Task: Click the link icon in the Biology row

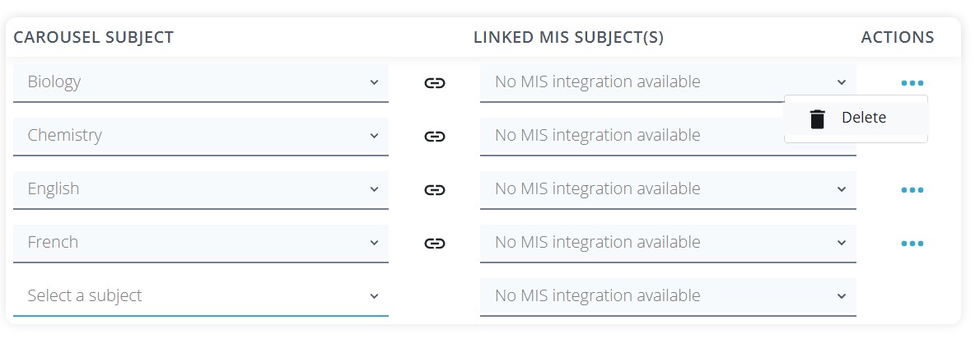Action: (x=435, y=83)
